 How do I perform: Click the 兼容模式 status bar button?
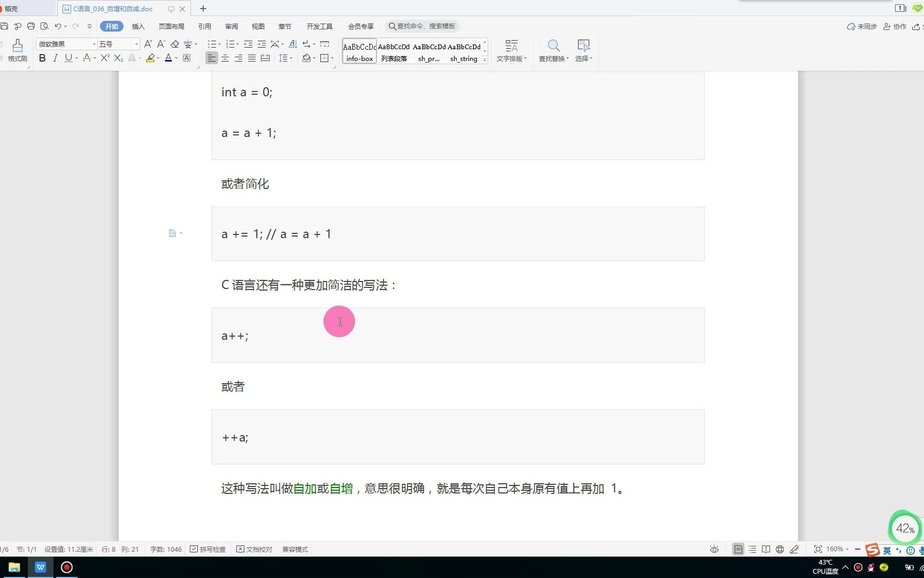pyautogui.click(x=295, y=549)
